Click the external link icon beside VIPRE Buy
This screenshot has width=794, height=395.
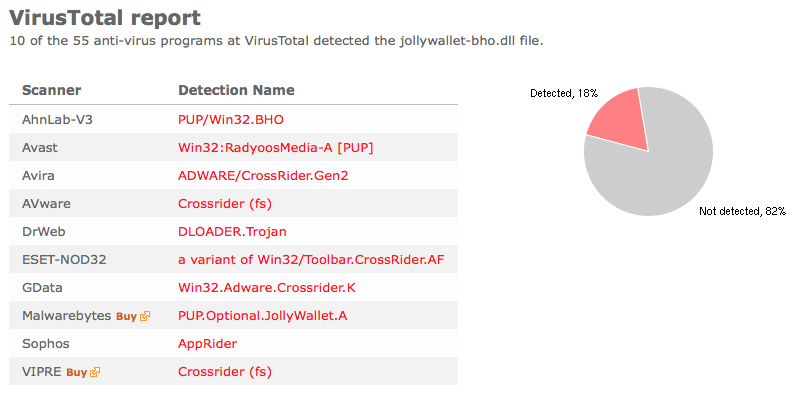(x=95, y=372)
